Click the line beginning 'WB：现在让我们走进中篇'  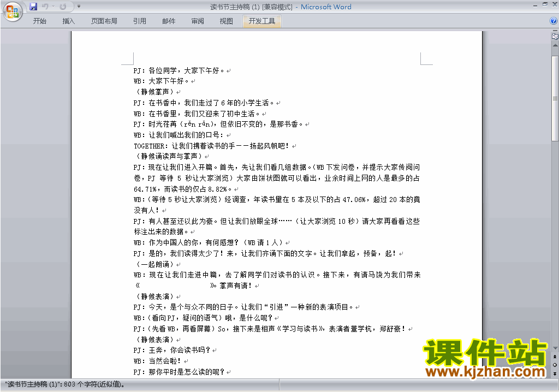(x=277, y=275)
